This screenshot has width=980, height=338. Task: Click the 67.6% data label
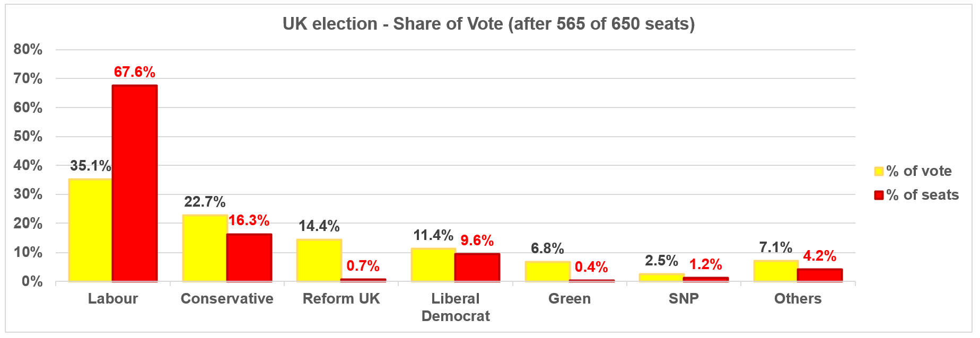click(135, 72)
